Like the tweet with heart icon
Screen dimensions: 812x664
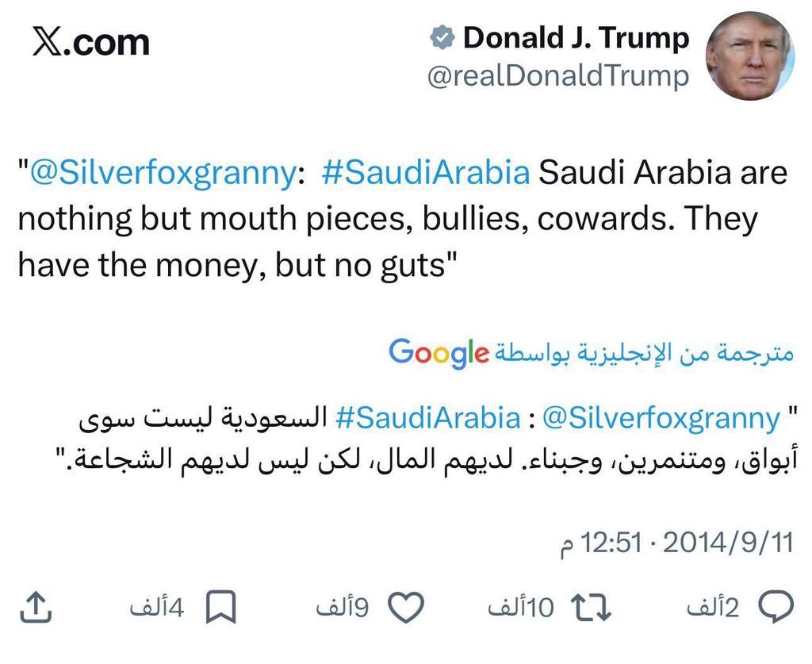click(407, 607)
